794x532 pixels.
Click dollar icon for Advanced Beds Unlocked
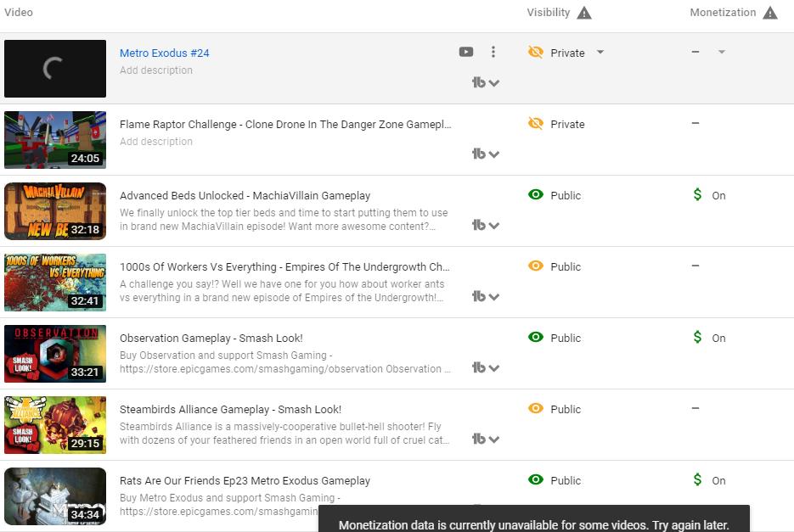pos(697,195)
